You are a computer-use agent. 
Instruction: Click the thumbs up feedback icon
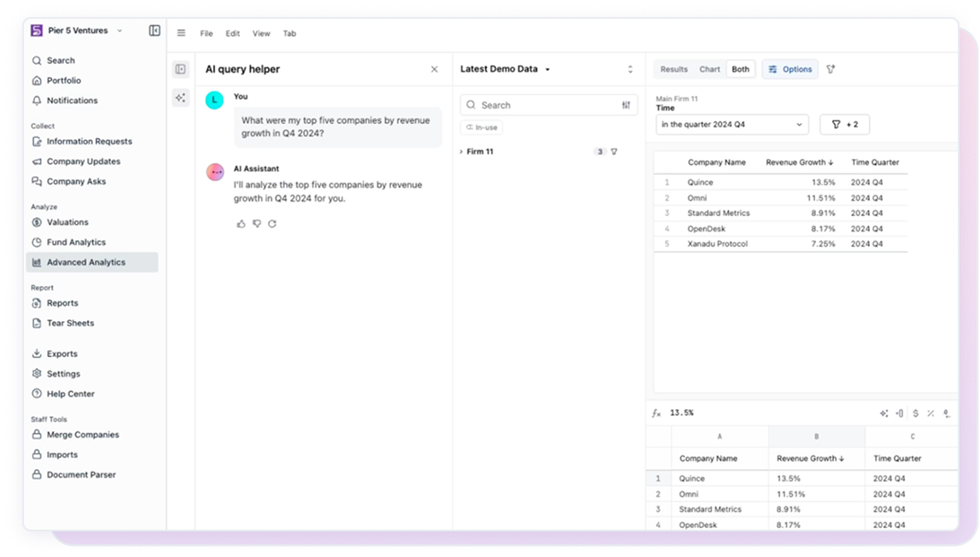pyautogui.click(x=241, y=224)
